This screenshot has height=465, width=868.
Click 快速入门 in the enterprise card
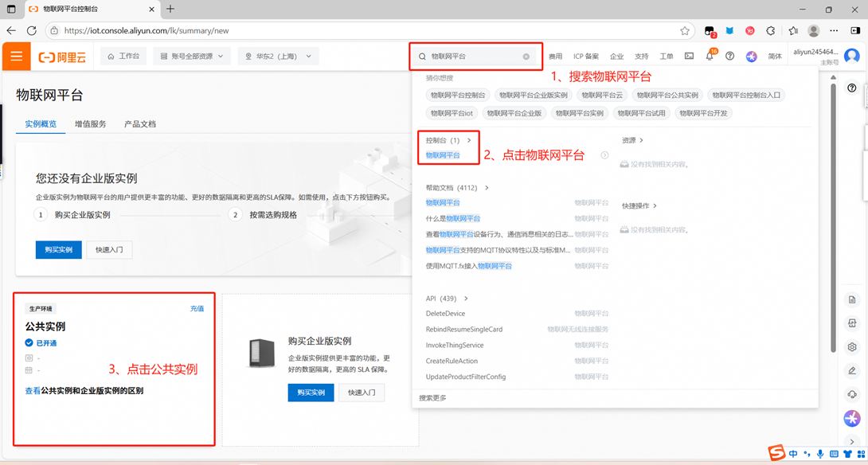pos(362,393)
